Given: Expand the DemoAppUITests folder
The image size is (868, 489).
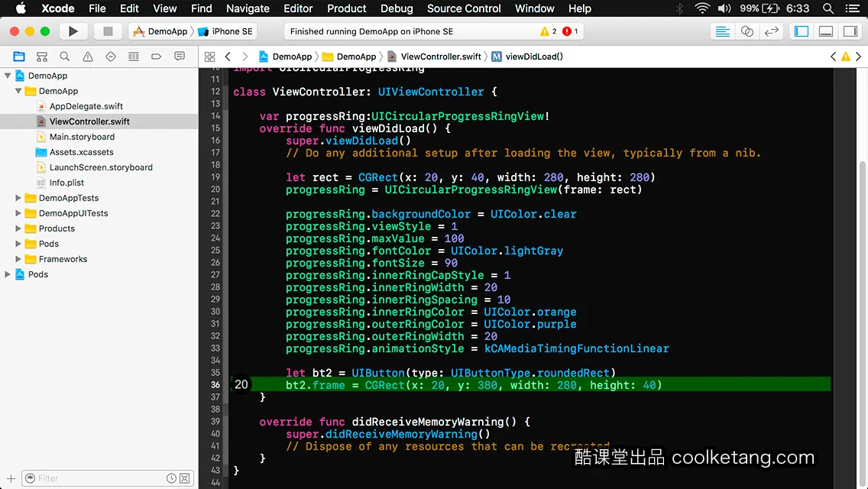Looking at the screenshot, I should click(18, 213).
